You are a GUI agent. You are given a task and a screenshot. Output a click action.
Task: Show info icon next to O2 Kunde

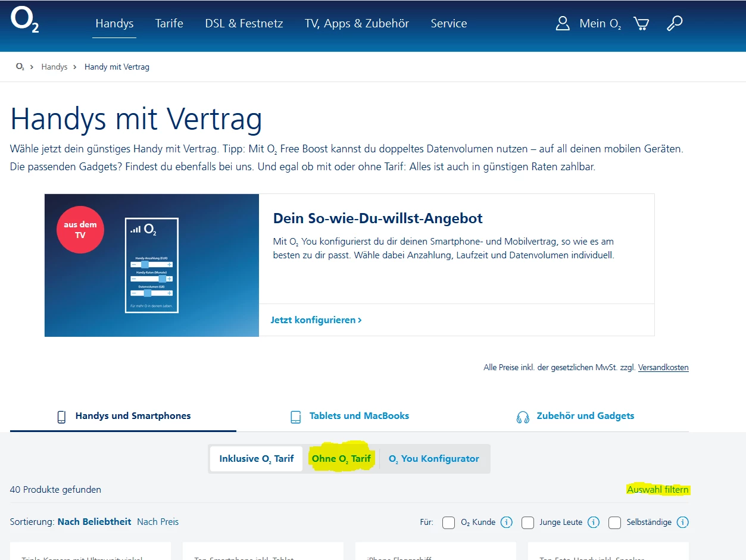tap(507, 523)
